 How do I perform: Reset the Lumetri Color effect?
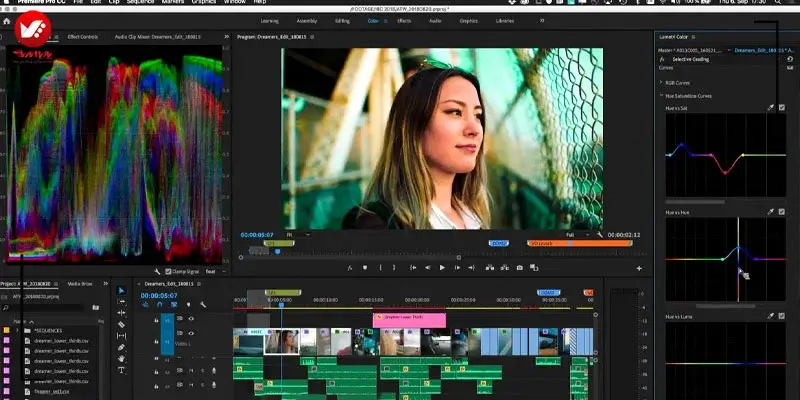[790, 59]
